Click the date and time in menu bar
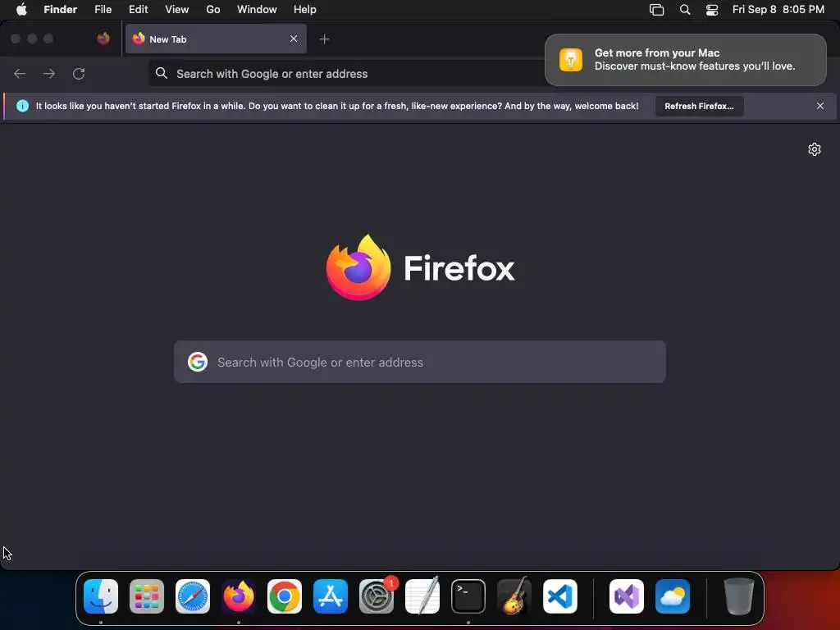This screenshot has width=840, height=630. point(778,9)
